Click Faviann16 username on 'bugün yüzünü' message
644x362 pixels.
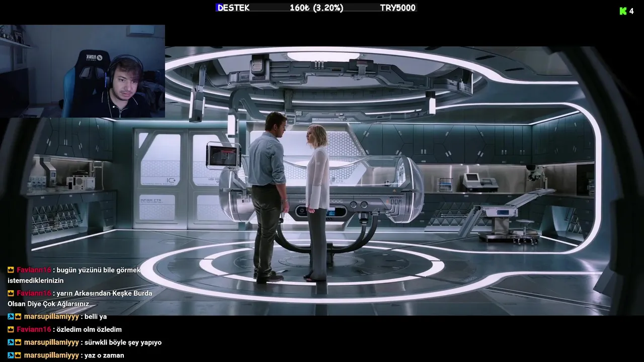34,270
